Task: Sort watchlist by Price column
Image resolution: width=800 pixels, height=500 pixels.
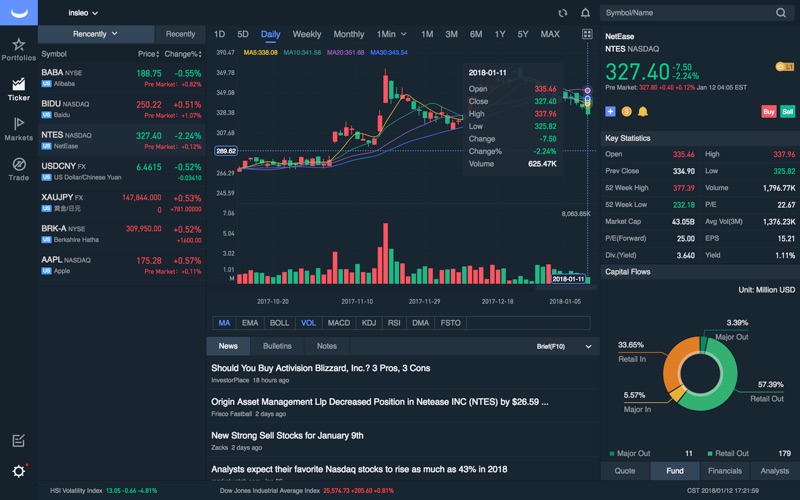Action: 148,54
